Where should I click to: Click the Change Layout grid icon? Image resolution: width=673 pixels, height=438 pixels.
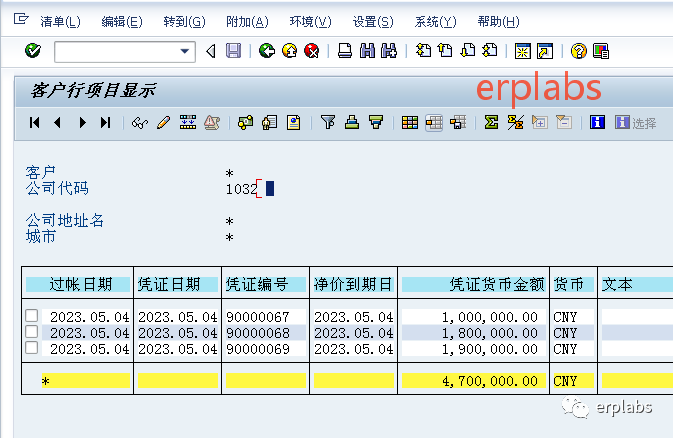(410, 123)
